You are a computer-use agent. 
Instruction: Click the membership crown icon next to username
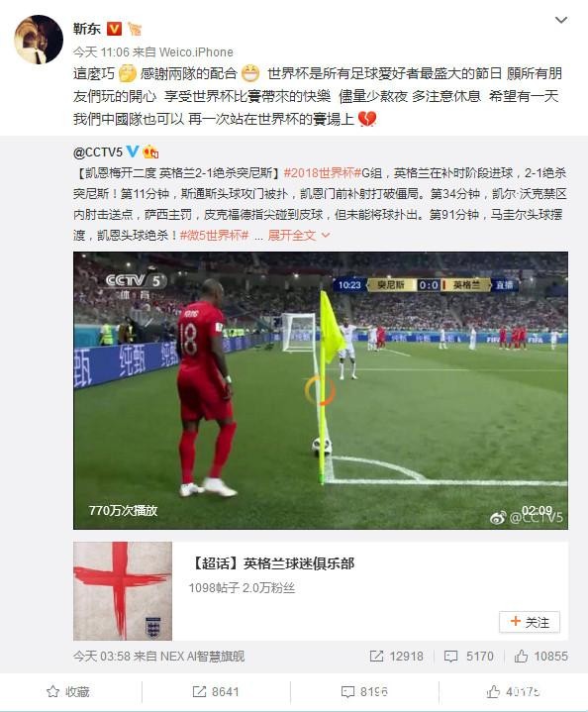(x=134, y=30)
